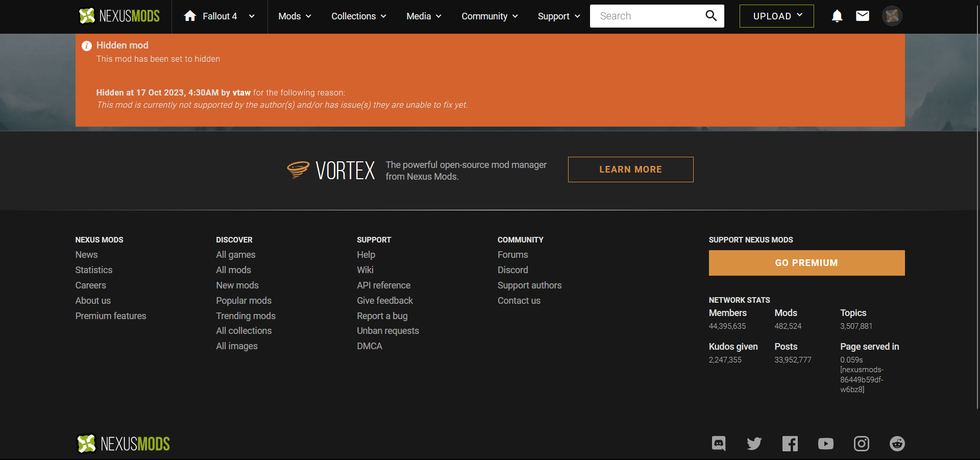Open the Contact us link
This screenshot has height=460, width=980.
tap(519, 301)
